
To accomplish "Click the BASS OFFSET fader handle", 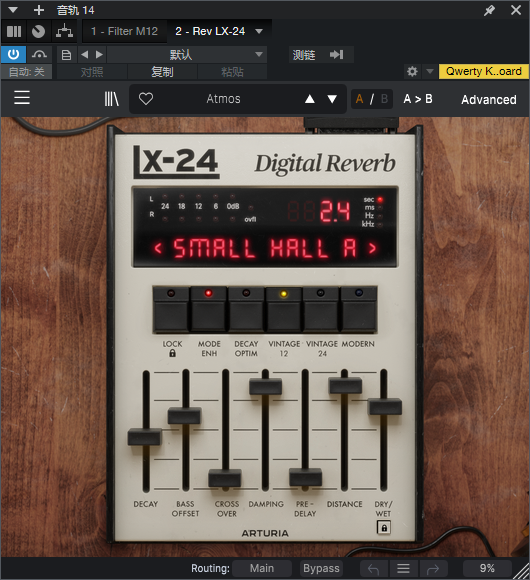I will point(184,416).
